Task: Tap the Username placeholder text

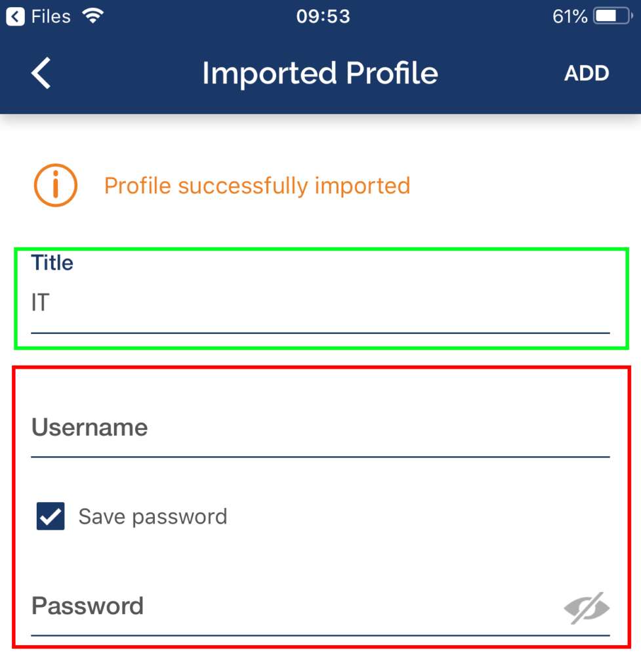Action: point(89,428)
